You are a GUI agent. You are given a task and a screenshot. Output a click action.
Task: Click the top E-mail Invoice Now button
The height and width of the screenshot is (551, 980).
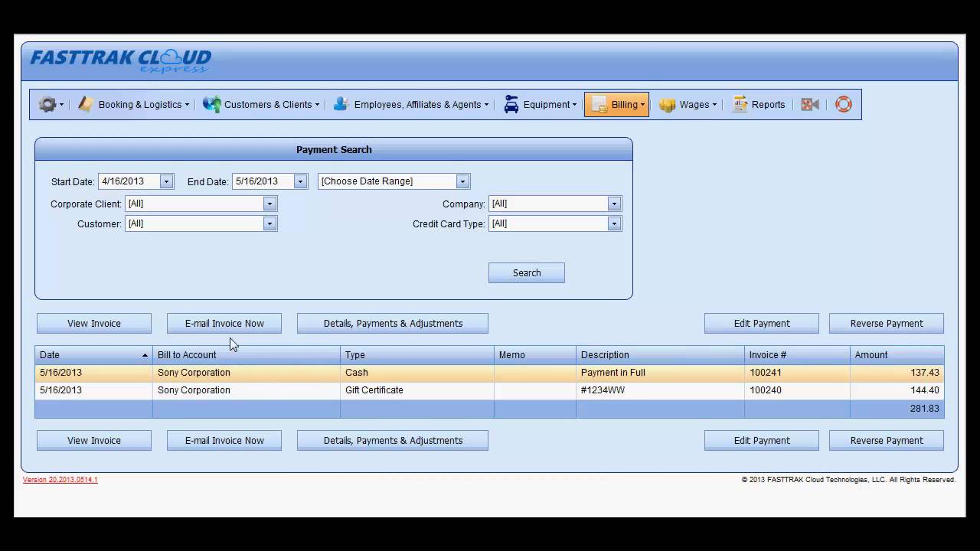pyautogui.click(x=224, y=323)
